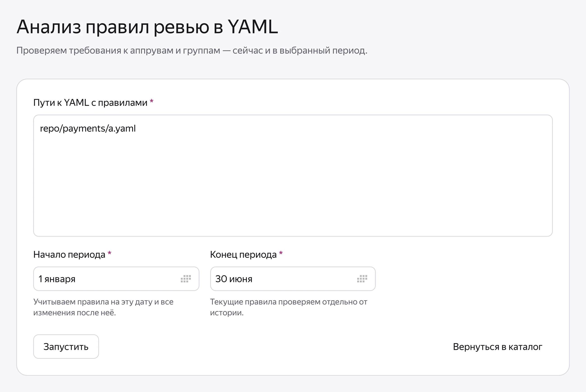The height and width of the screenshot is (392, 586).
Task: Click the Анализ правил ревью в YAML heading
Action: tap(147, 27)
